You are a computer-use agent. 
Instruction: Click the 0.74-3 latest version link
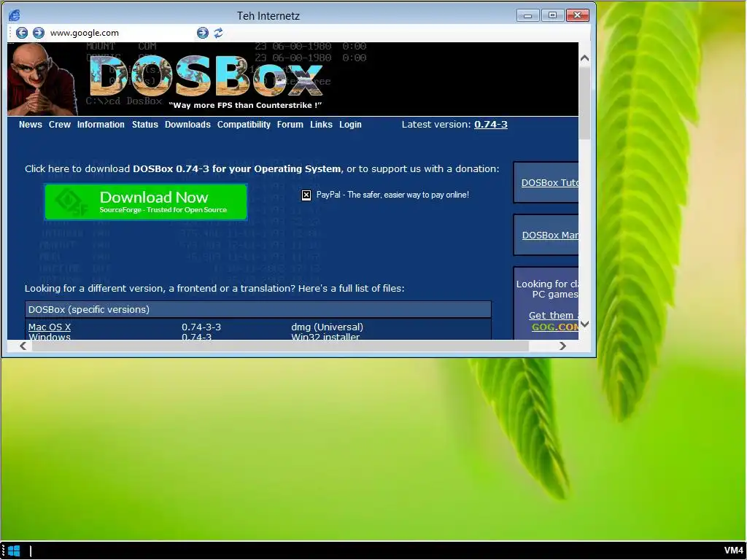[491, 124]
